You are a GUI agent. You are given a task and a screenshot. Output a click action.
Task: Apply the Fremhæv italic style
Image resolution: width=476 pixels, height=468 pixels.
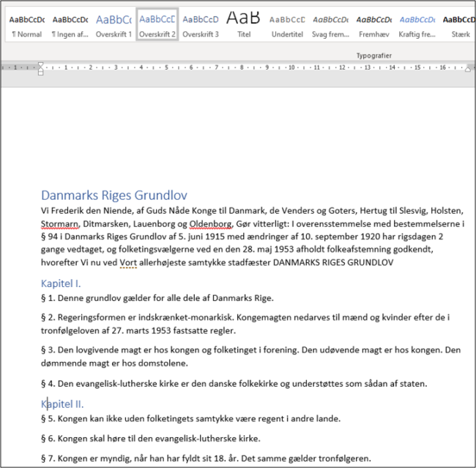[373, 24]
